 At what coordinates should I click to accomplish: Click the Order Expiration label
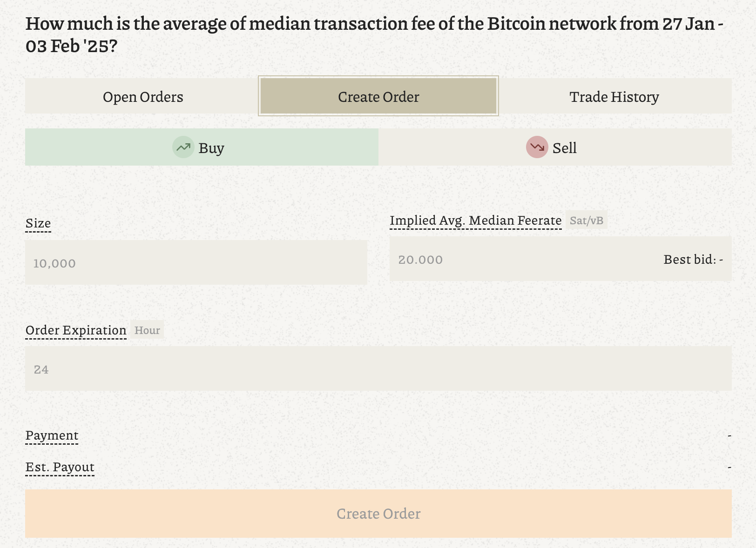coord(76,330)
